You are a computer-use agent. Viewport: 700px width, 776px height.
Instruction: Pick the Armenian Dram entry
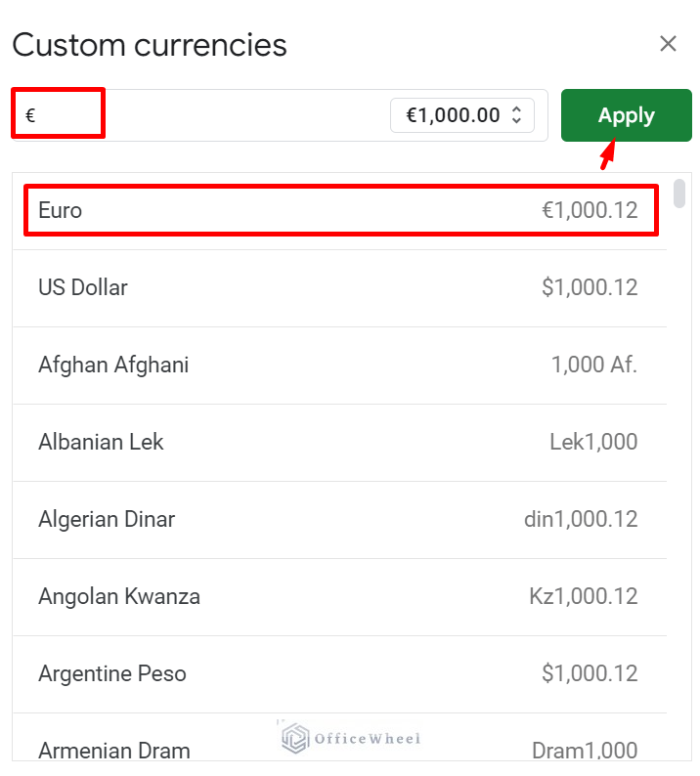tap(340, 749)
